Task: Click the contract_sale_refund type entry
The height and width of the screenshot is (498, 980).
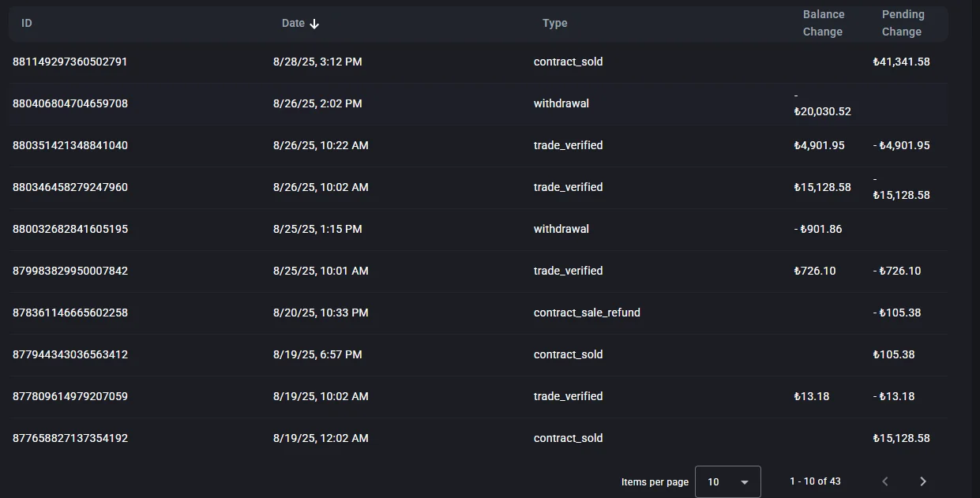Action: coord(587,313)
